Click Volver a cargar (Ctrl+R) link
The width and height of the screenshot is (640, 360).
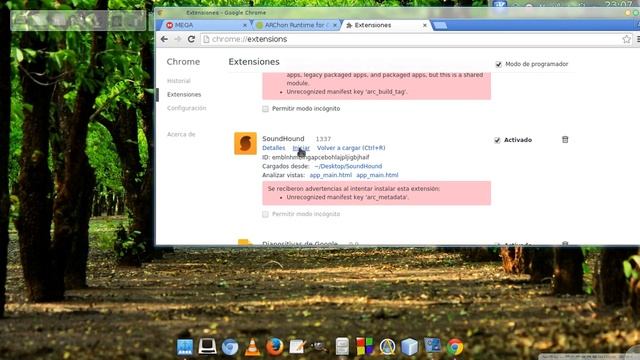(351, 148)
